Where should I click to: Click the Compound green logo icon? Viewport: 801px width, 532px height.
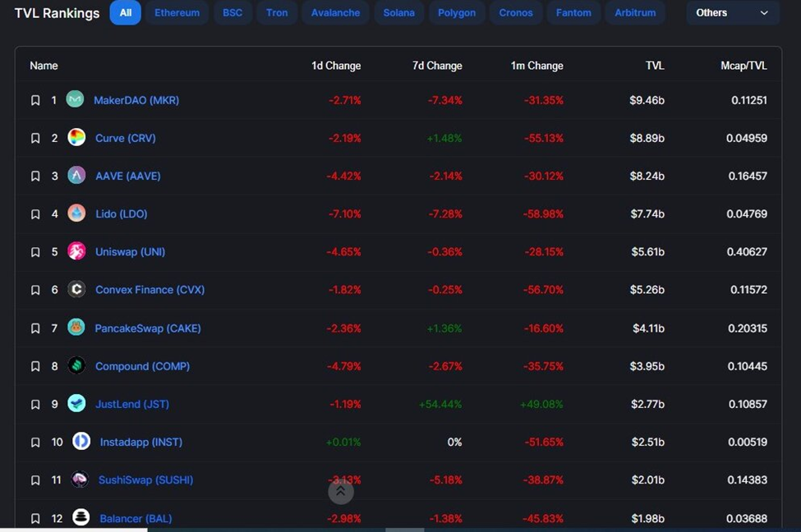pyautogui.click(x=76, y=365)
